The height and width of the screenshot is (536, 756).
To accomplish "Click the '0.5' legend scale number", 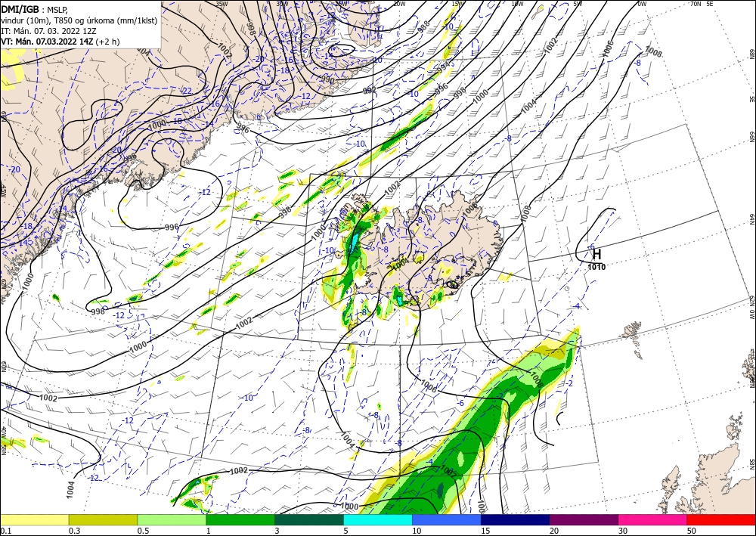I will pyautogui.click(x=143, y=531).
